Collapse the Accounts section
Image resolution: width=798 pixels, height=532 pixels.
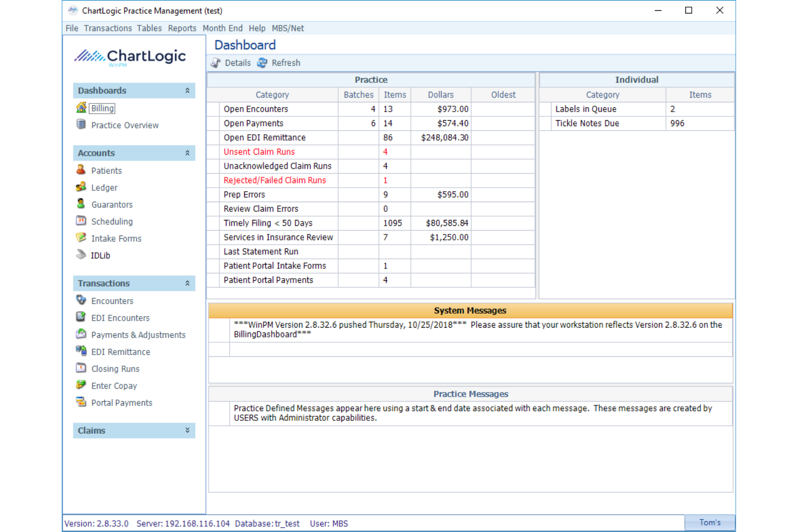pyautogui.click(x=188, y=153)
